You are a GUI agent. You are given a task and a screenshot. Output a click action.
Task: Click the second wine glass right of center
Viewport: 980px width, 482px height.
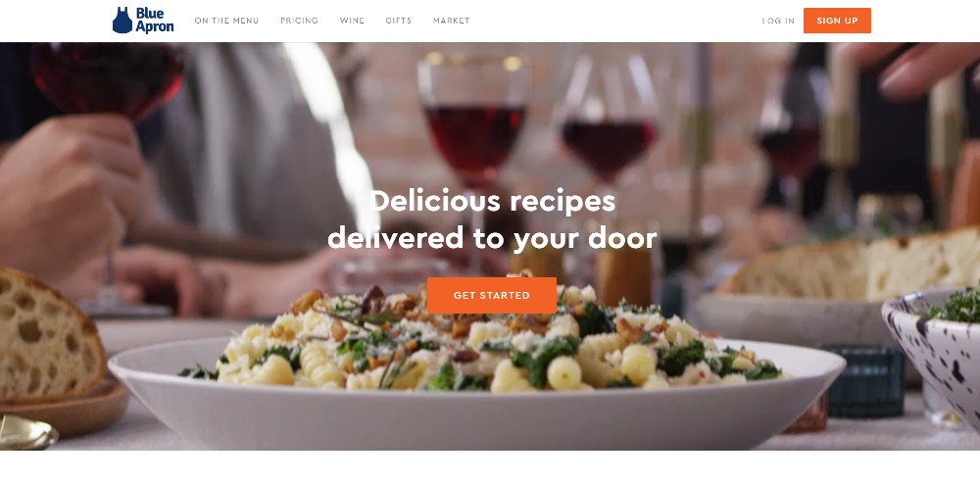click(610, 144)
